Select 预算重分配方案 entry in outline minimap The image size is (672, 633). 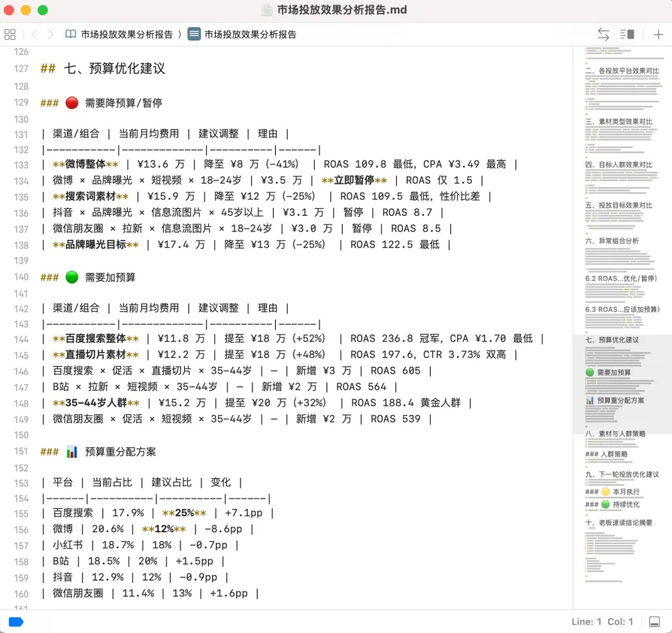click(x=615, y=400)
